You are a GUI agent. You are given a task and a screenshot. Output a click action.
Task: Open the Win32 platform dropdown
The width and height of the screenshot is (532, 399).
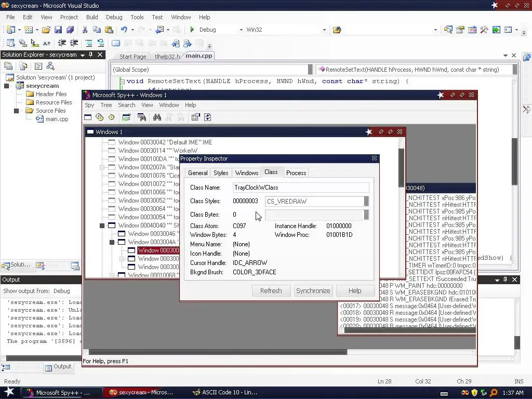tap(324, 30)
